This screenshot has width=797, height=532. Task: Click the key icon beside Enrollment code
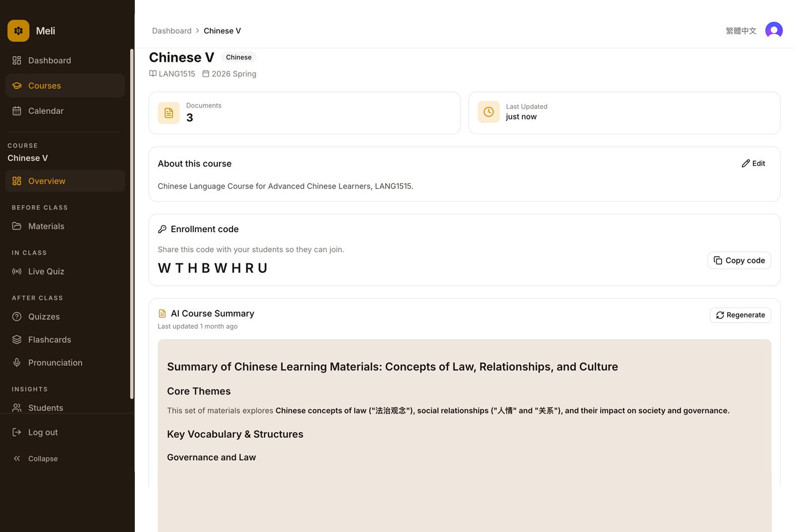coord(162,229)
